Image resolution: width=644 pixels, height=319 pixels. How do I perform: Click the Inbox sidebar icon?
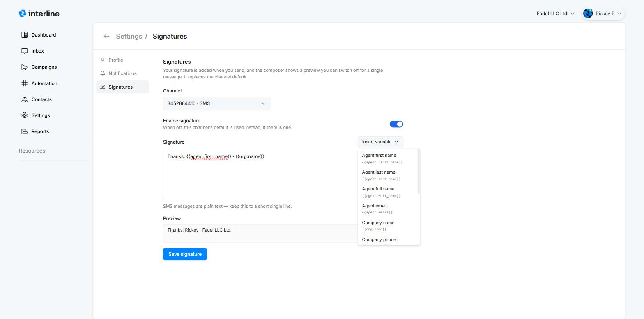pos(25,51)
